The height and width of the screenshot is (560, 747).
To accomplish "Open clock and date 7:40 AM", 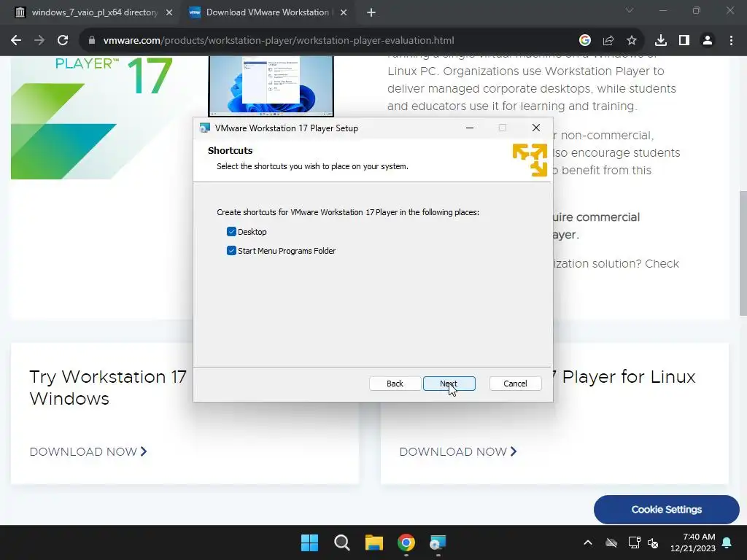I will tap(693, 542).
